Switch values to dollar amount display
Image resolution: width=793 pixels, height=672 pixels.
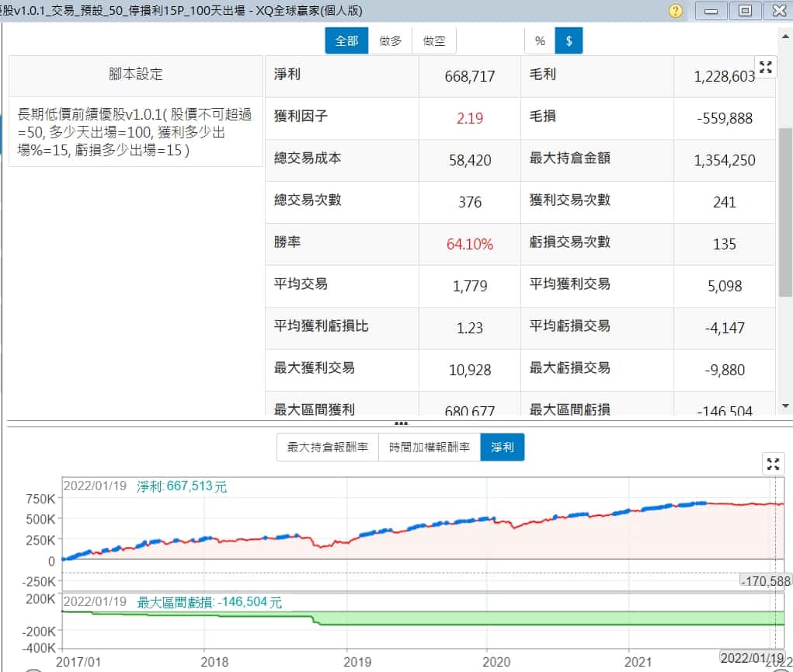click(x=569, y=41)
